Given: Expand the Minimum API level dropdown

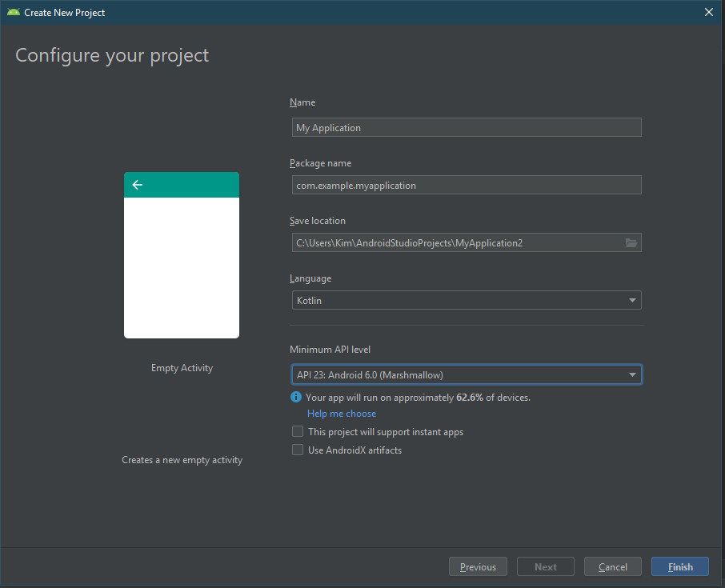Looking at the screenshot, I should [466, 374].
